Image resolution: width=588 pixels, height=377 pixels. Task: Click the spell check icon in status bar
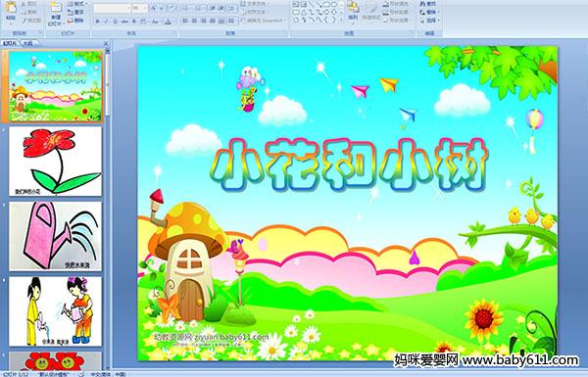pyautogui.click(x=81, y=374)
